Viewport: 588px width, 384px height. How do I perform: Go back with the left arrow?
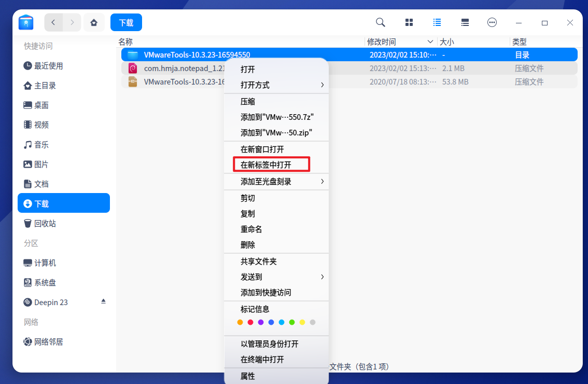point(53,22)
